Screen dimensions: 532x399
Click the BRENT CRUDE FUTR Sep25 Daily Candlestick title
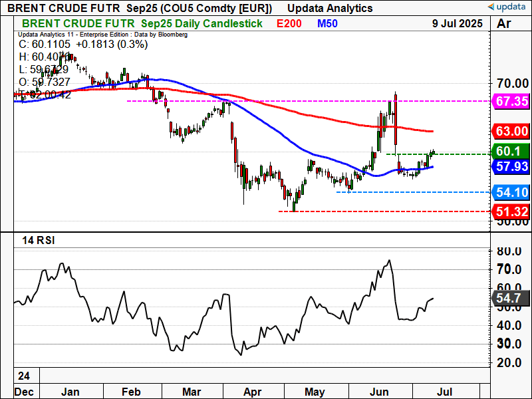pyautogui.click(x=142, y=23)
